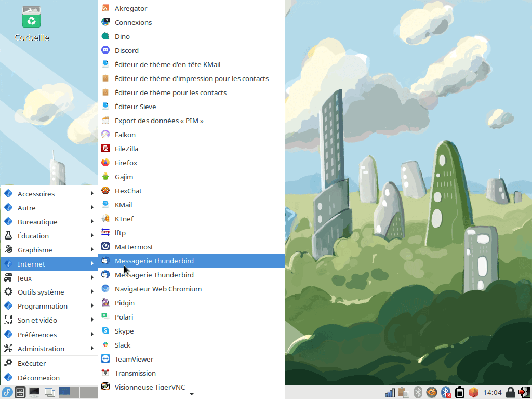Launch TeamViewer

192,359
